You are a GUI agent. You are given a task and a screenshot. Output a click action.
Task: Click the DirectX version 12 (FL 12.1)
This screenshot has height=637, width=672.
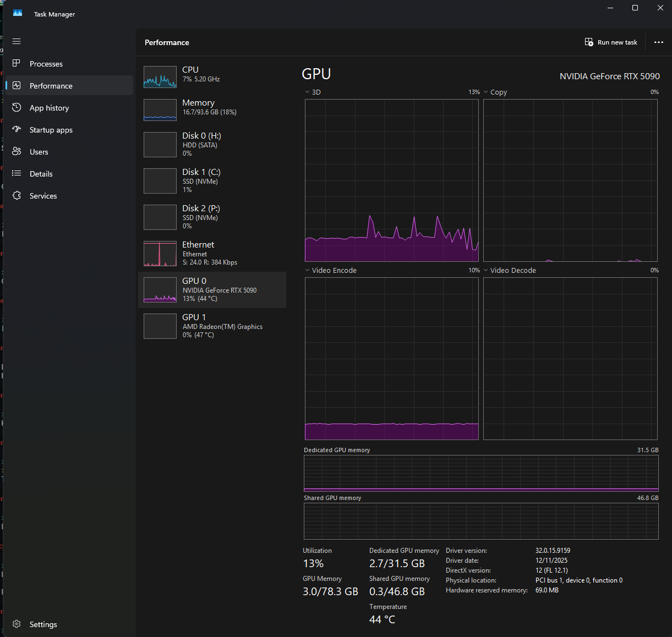tap(551, 570)
